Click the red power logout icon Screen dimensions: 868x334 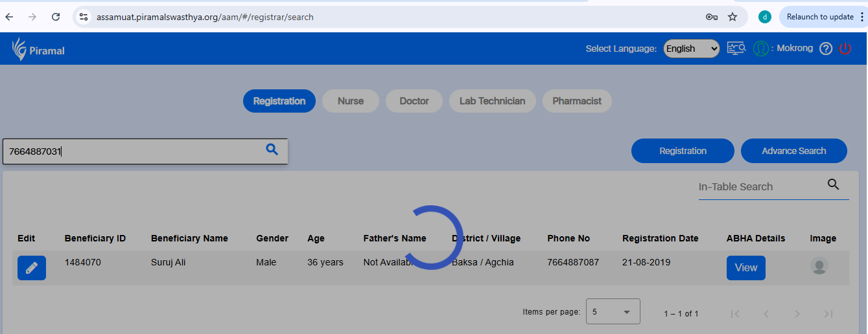(845, 49)
